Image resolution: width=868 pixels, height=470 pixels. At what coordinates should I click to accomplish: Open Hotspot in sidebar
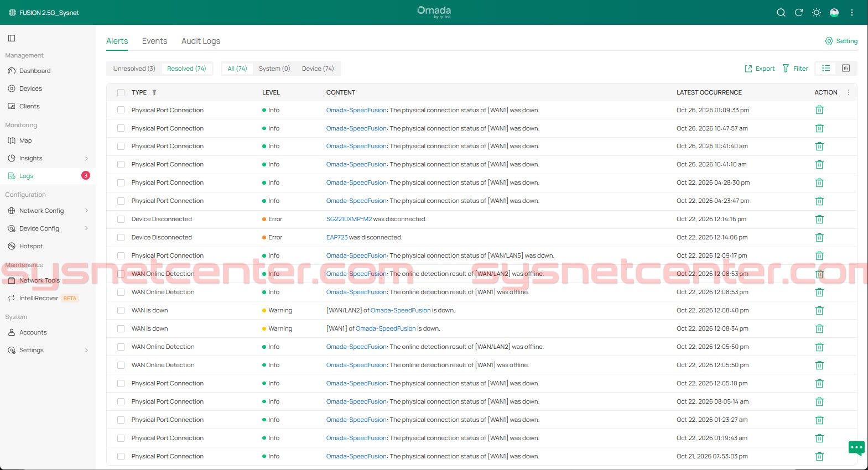(31, 246)
